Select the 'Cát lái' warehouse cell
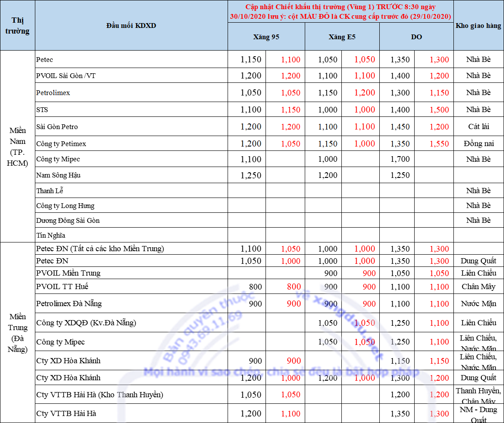This screenshot has height=423, width=504. coord(478,126)
